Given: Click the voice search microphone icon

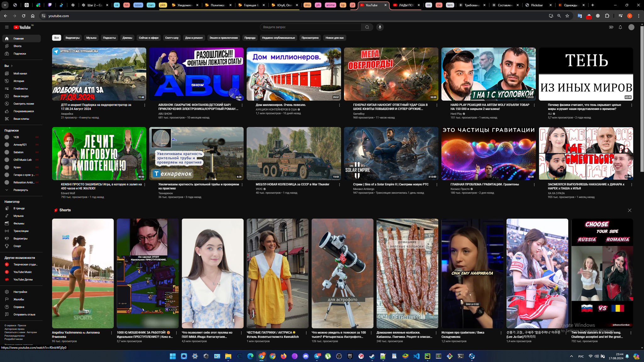Looking at the screenshot, I should [x=380, y=27].
